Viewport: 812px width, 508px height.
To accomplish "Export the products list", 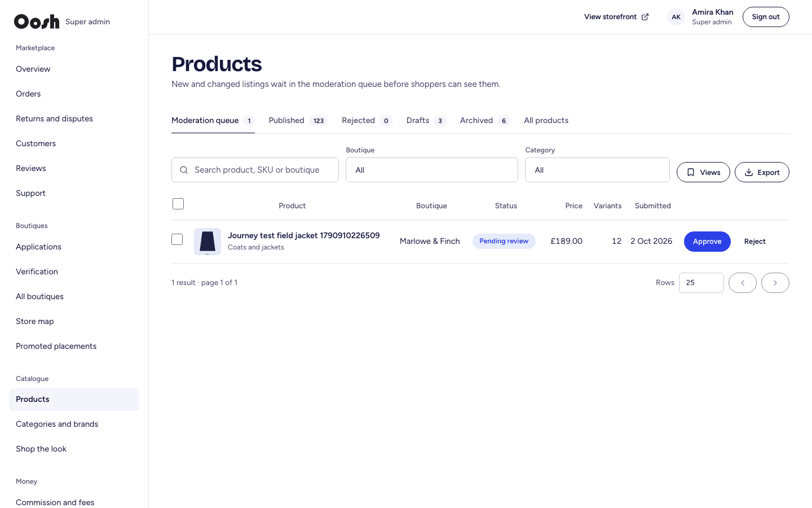I will (x=762, y=172).
